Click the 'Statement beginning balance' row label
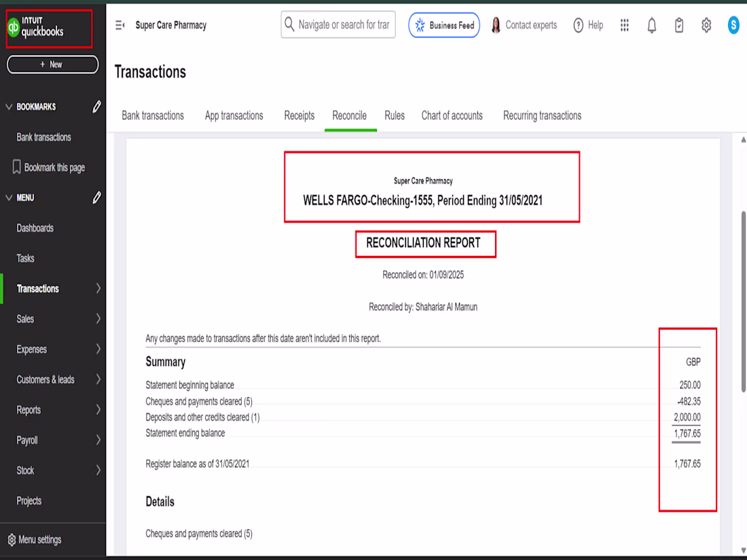This screenshot has height=560, width=747. point(189,385)
